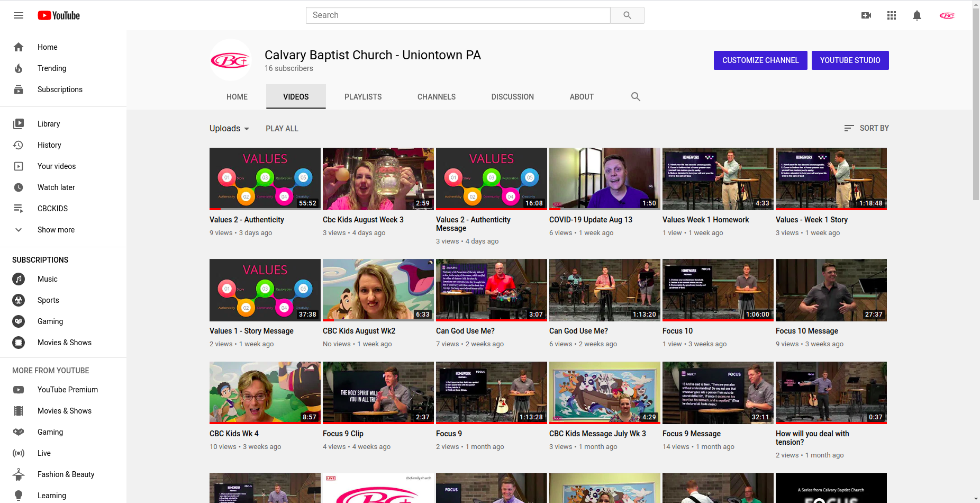Switch to the Playlists tab
This screenshot has width=980, height=503.
point(363,97)
